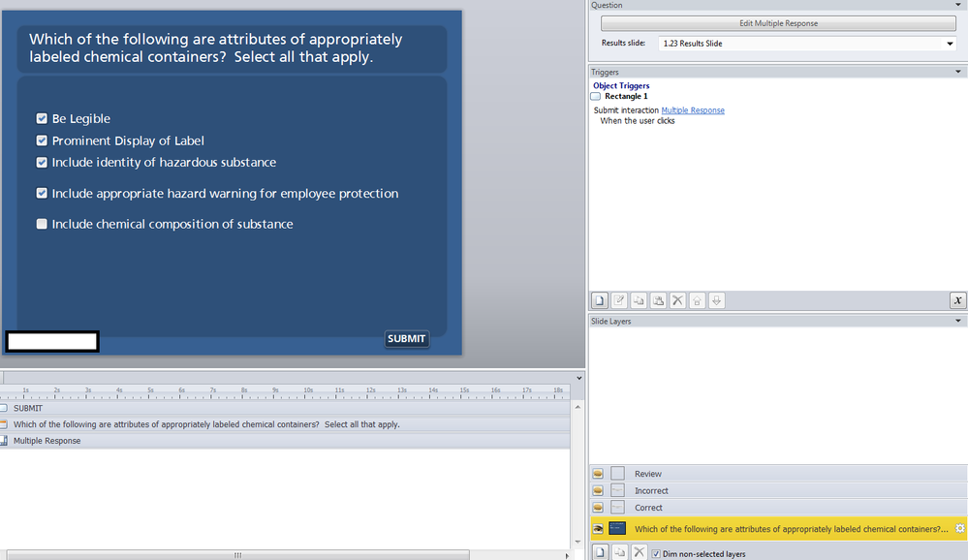Click 5s mark on timeline ruler
The image size is (968, 560).
pyautogui.click(x=150, y=390)
